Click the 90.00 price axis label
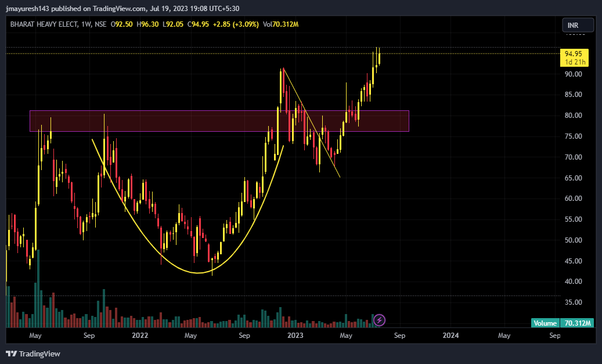The width and height of the screenshot is (602, 364). tap(573, 74)
